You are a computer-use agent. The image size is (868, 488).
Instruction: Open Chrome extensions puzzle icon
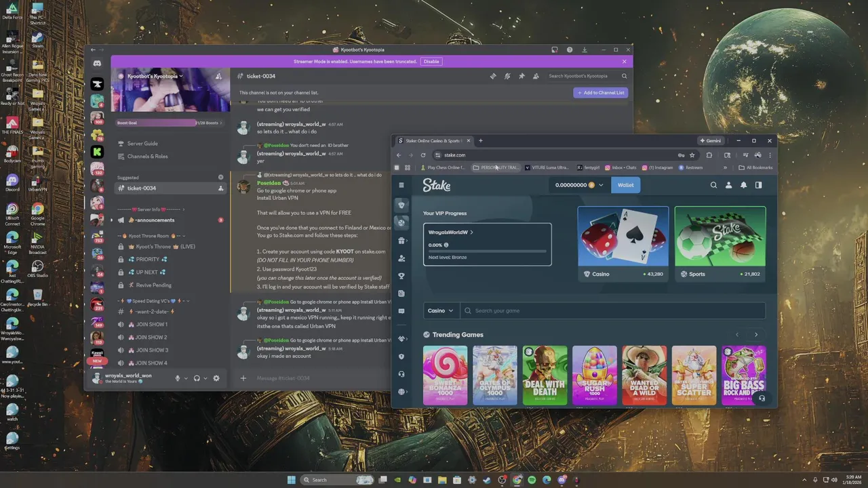[x=709, y=155]
